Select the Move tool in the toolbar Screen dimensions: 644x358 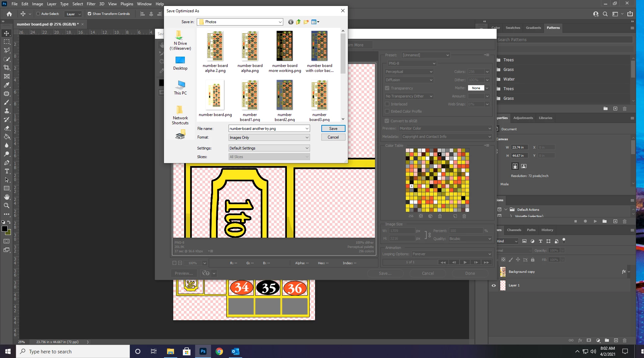pos(7,33)
